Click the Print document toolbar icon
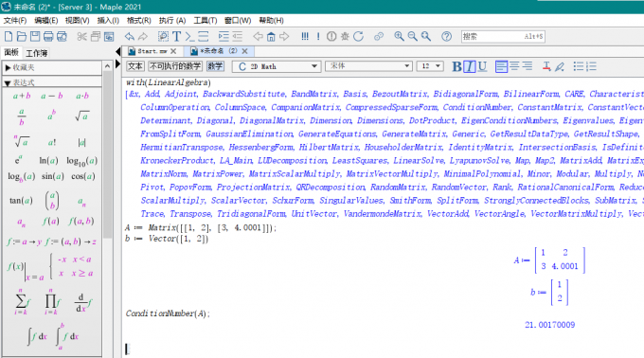This screenshot has width=644, height=358. [x=48, y=37]
